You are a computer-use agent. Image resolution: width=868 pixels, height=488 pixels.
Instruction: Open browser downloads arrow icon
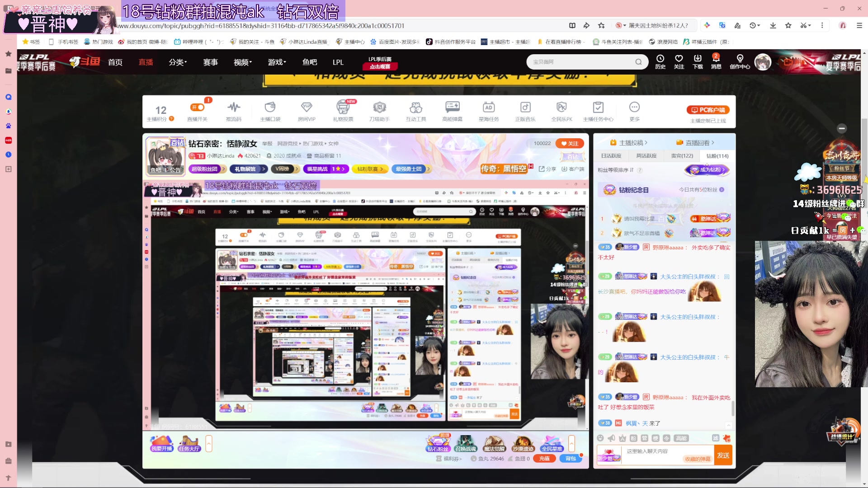773,25
